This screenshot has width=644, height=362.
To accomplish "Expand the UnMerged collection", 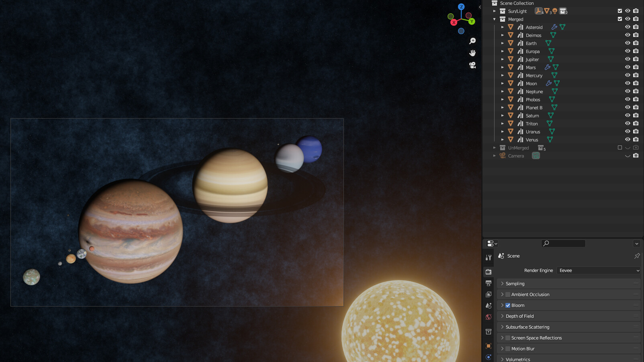I will point(495,148).
